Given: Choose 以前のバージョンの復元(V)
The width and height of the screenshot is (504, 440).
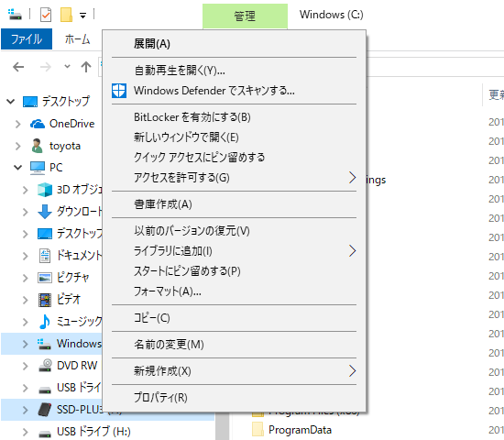Looking at the screenshot, I should [234, 231].
